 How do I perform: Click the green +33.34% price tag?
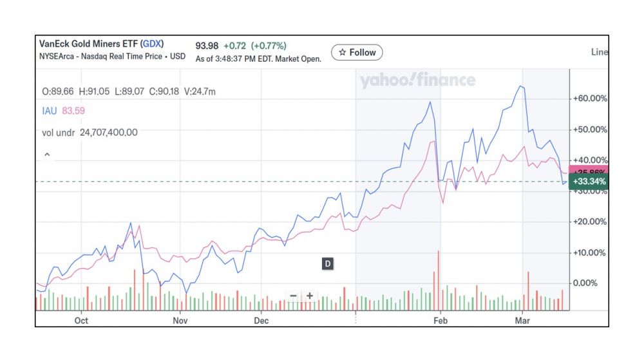pos(589,182)
